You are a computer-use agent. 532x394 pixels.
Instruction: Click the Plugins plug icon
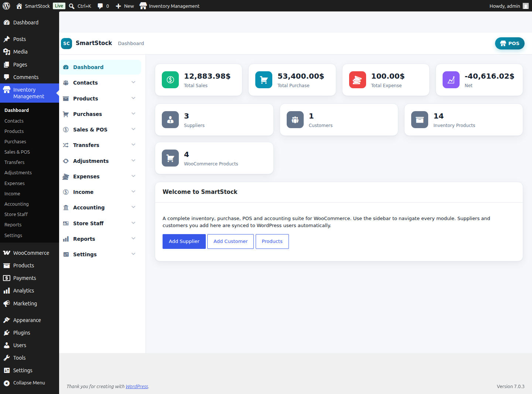pyautogui.click(x=7, y=333)
